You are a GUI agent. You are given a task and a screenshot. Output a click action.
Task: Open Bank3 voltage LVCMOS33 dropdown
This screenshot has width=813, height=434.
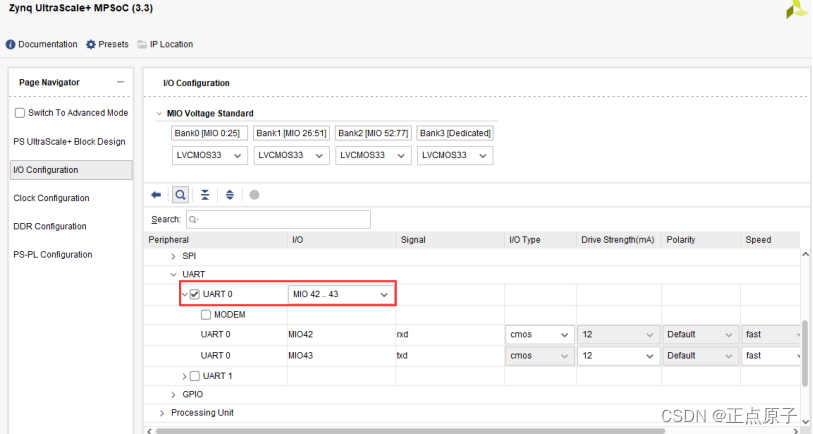455,156
